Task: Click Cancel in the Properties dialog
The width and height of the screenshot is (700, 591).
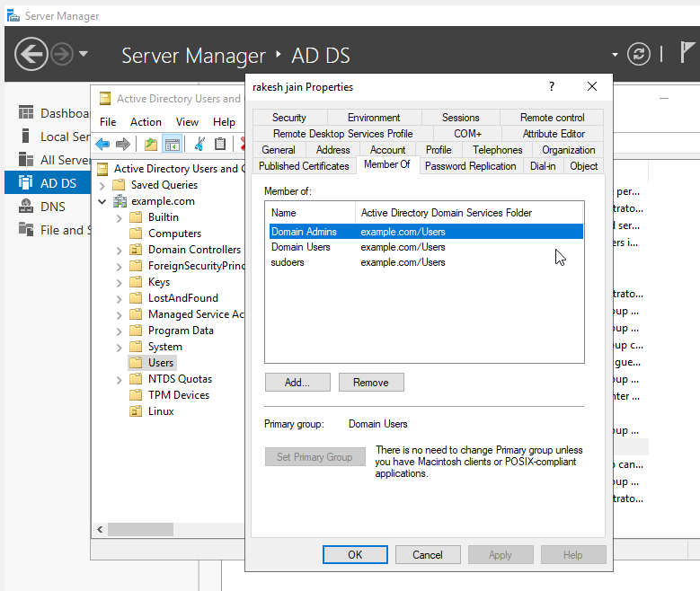Action: 428,555
